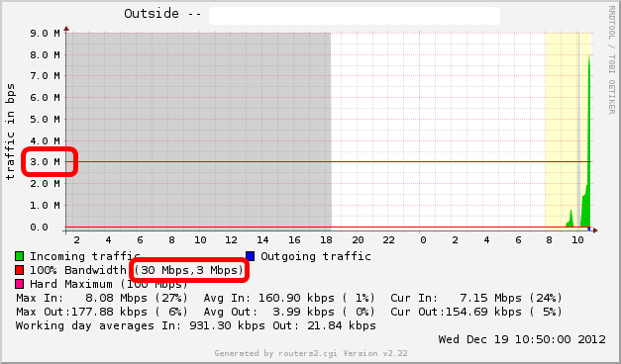Screen dimensions: 621x364
Task: Click the Cur Out value '154.69 kbps'
Action: click(x=483, y=312)
